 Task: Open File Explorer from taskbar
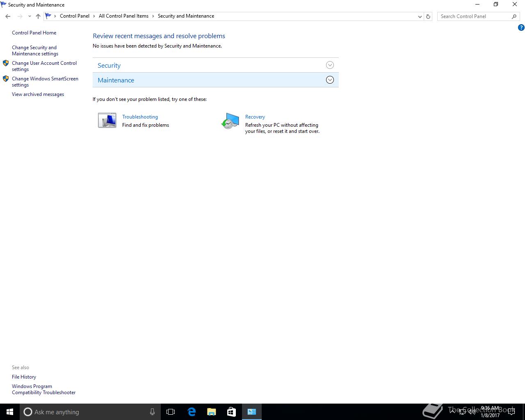point(212,412)
